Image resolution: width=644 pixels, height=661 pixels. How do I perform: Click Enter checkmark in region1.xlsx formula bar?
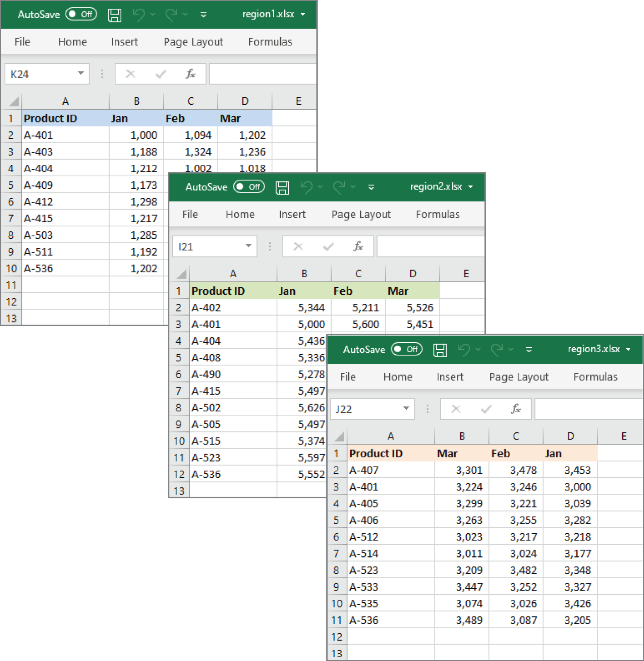(x=160, y=74)
